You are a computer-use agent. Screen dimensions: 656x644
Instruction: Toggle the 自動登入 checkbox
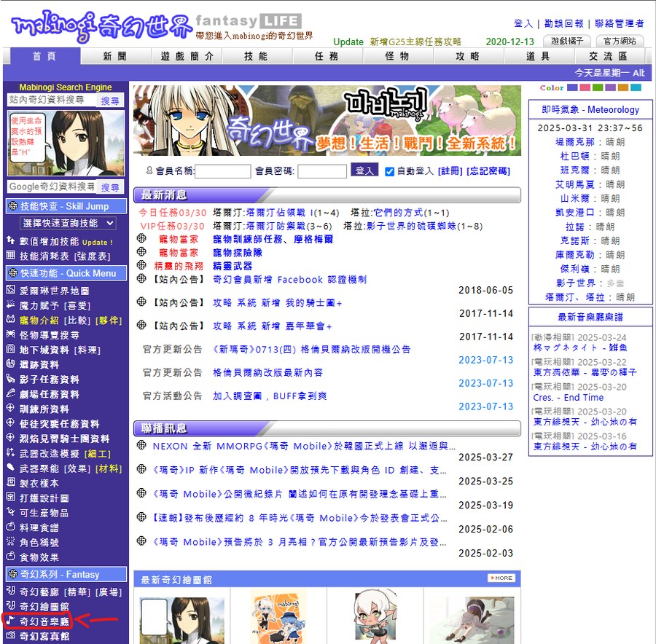389,171
